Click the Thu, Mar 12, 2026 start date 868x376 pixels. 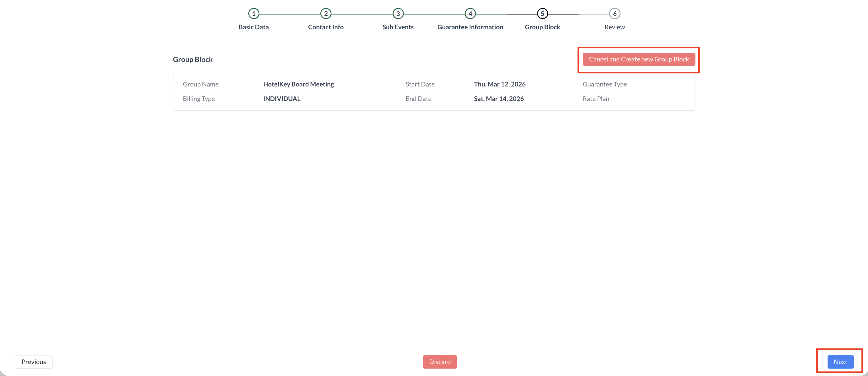[x=499, y=84]
